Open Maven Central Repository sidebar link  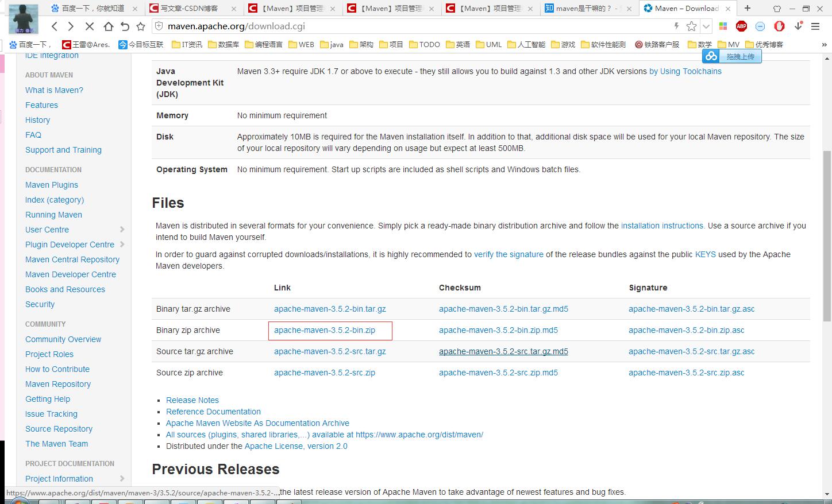click(x=72, y=259)
